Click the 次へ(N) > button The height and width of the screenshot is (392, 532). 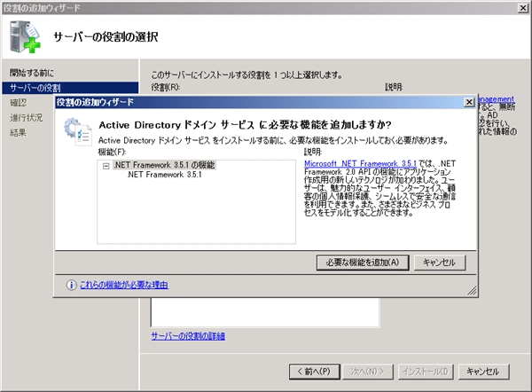tap(368, 372)
